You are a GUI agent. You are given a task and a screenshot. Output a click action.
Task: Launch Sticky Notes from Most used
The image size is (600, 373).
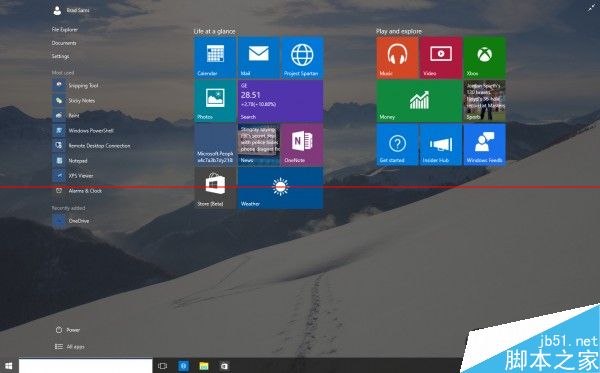74,100
